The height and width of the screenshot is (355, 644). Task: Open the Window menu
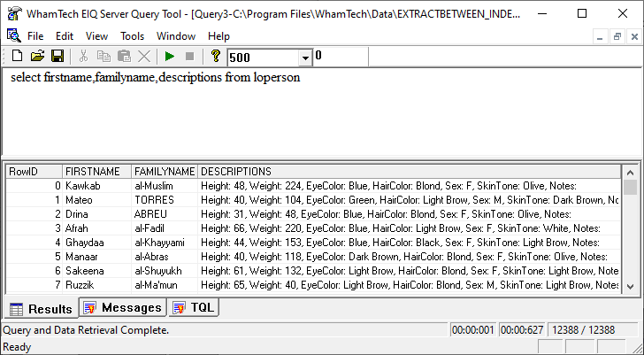[176, 36]
